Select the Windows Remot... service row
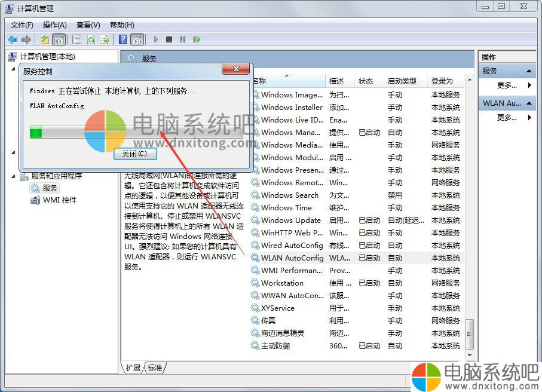The width and height of the screenshot is (542, 392). pyautogui.click(x=357, y=182)
